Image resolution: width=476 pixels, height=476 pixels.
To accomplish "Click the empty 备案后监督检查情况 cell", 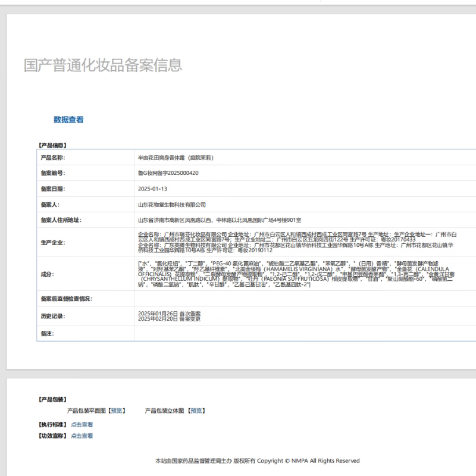I will 297,299.
